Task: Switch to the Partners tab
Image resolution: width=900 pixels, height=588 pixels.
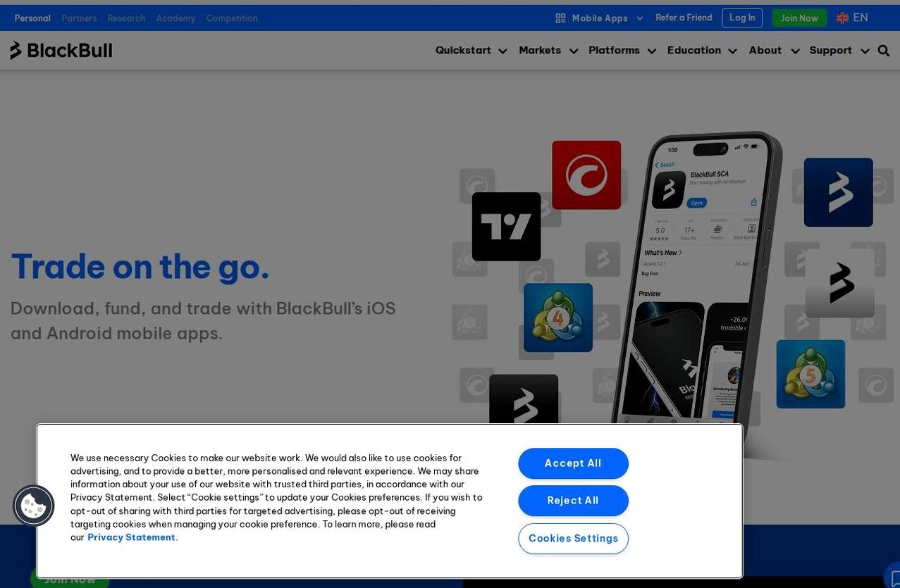Action: point(79,18)
